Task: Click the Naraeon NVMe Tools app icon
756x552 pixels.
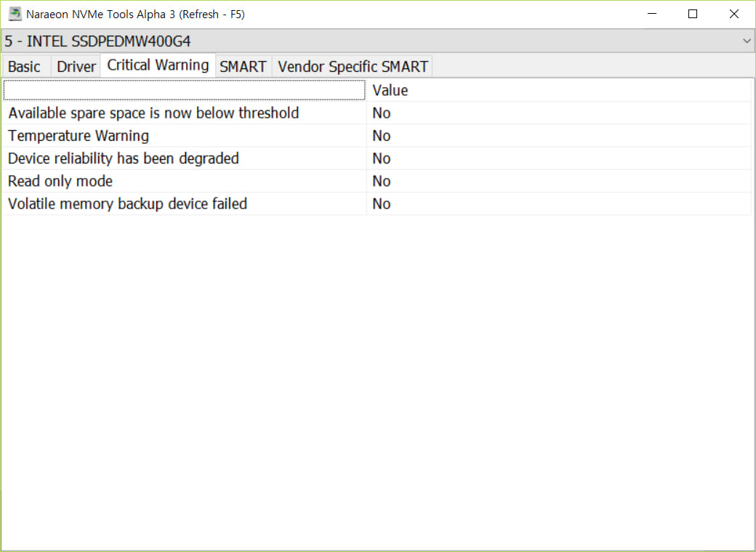Action: pyautogui.click(x=15, y=14)
